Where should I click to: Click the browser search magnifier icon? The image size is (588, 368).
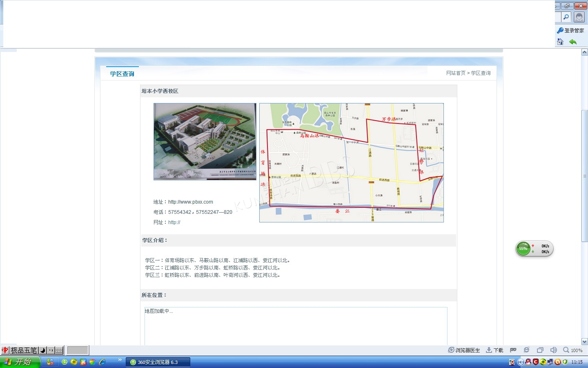[x=566, y=17]
